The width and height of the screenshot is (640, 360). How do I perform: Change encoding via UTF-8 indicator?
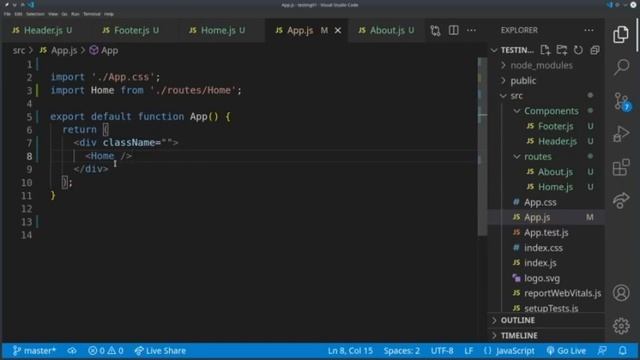click(x=442, y=351)
